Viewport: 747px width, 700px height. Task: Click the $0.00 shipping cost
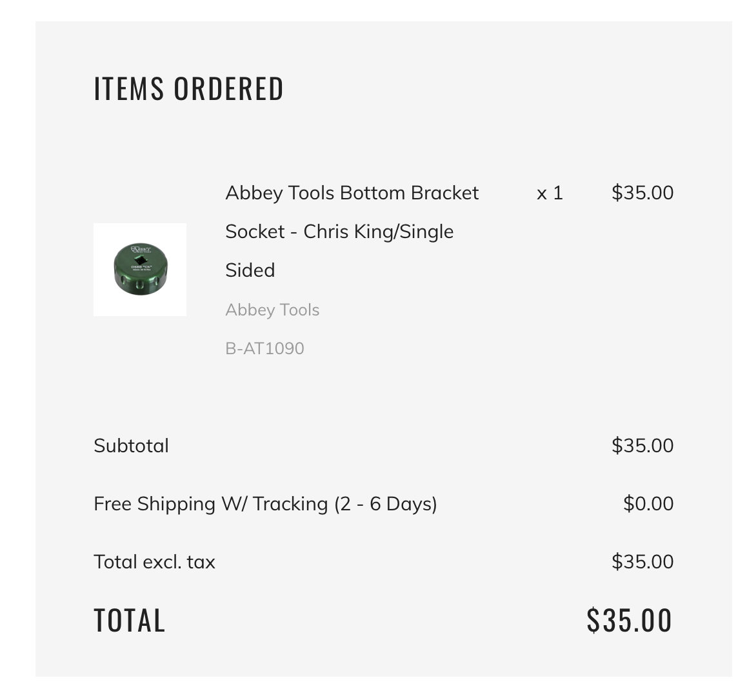click(648, 504)
